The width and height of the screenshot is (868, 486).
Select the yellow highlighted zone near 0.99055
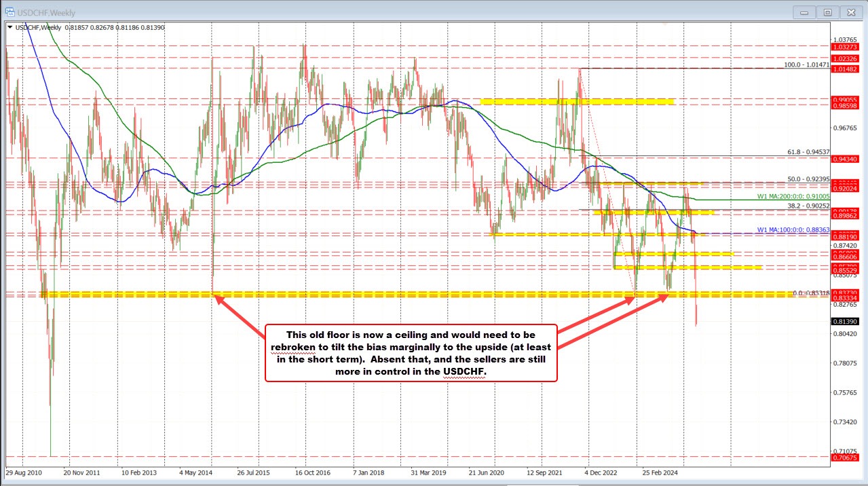tap(577, 101)
